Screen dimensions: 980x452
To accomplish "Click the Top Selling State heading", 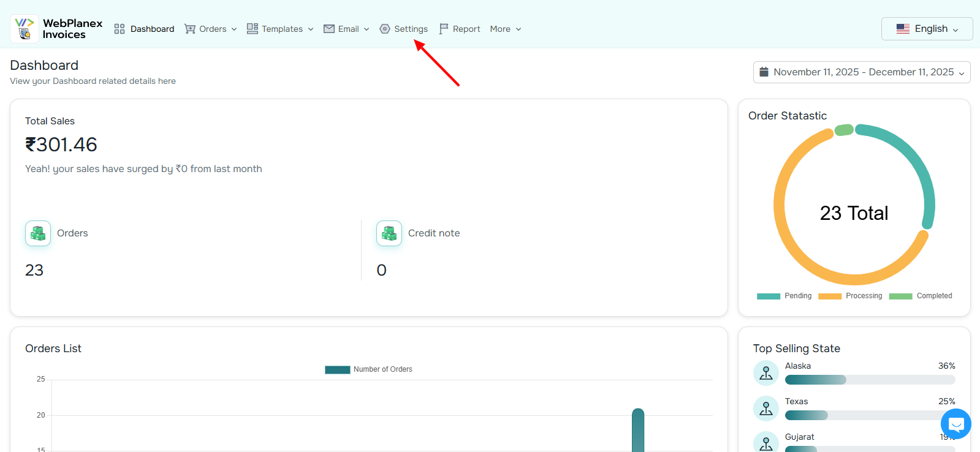I will click(x=797, y=348).
